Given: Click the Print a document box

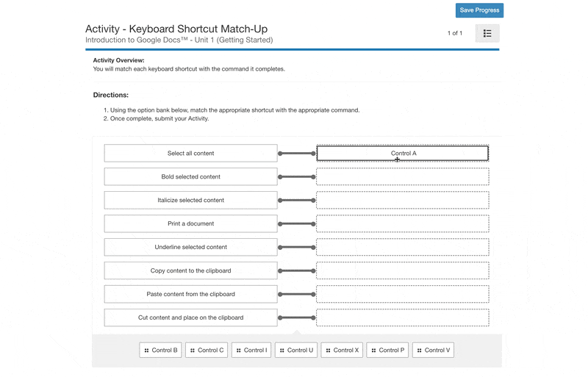Looking at the screenshot, I should pos(191,223).
